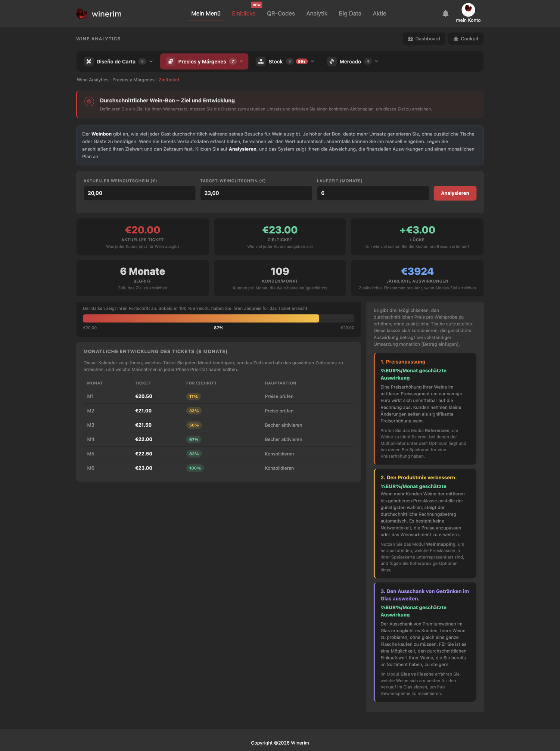This screenshot has height=751, width=560.
Task: Click the €22.00 ticket value for M4
Action: click(x=144, y=439)
